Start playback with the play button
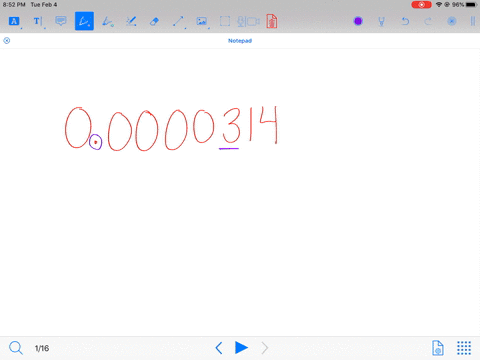This screenshot has height=360, width=480. click(x=241, y=348)
